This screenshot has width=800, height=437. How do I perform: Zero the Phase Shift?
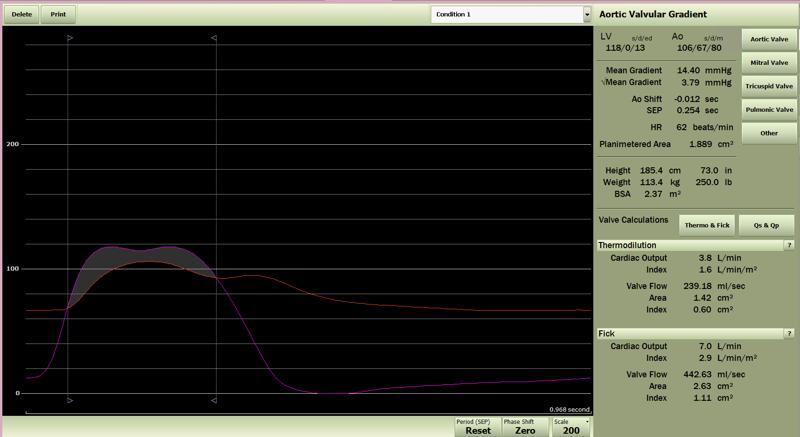[525, 426]
